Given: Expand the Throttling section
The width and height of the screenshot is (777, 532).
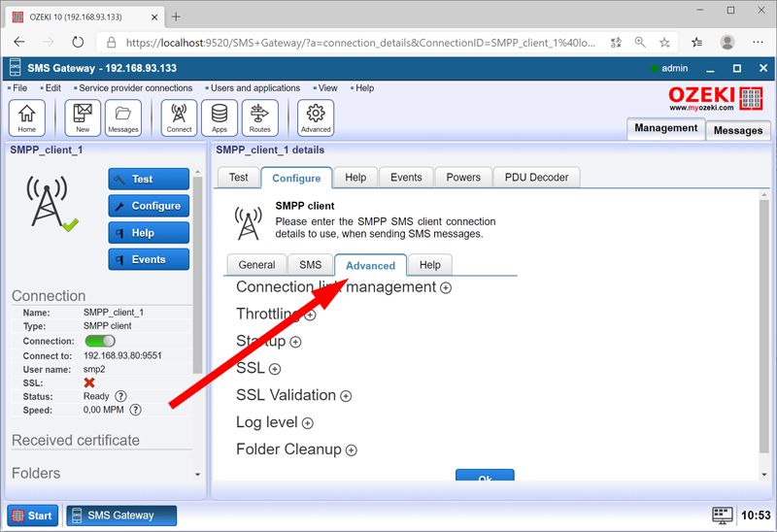Looking at the screenshot, I should coord(310,315).
